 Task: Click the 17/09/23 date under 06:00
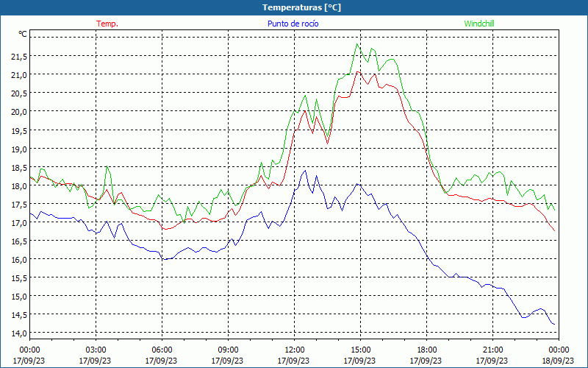[x=161, y=361]
